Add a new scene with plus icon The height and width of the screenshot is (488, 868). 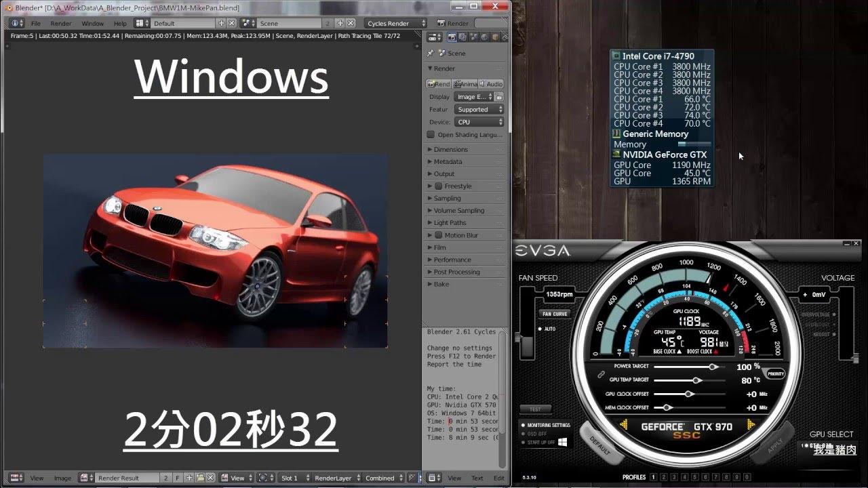pyautogui.click(x=340, y=23)
